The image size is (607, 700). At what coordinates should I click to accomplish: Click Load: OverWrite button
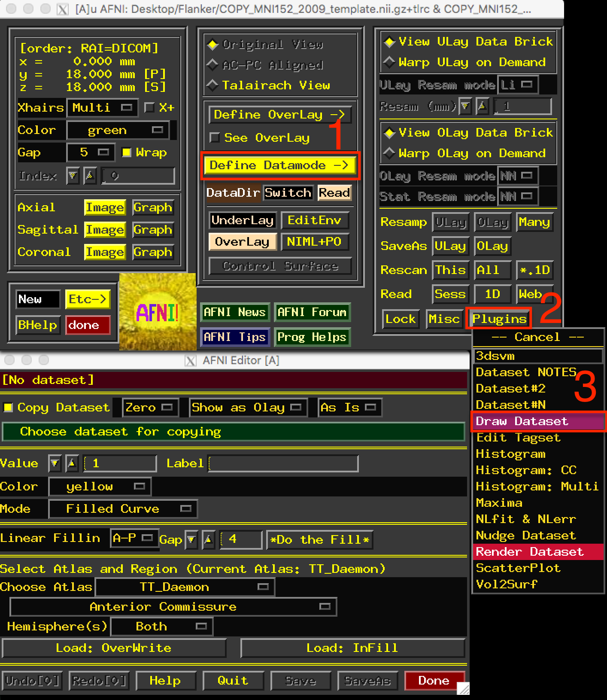pos(114,648)
